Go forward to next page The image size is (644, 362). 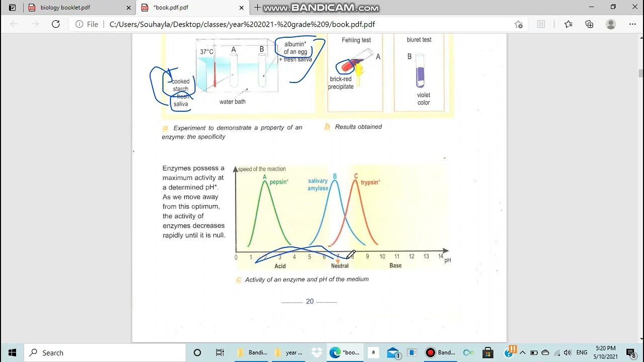[x=35, y=24]
